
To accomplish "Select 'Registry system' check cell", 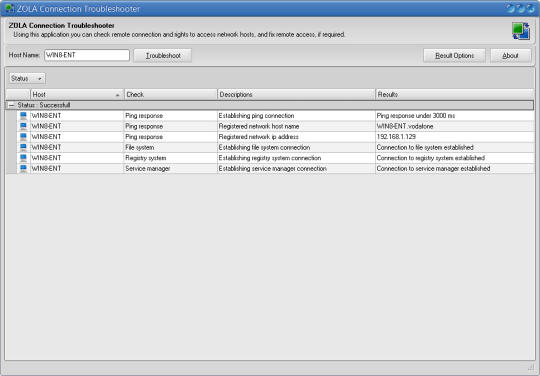I will pyautogui.click(x=170, y=158).
